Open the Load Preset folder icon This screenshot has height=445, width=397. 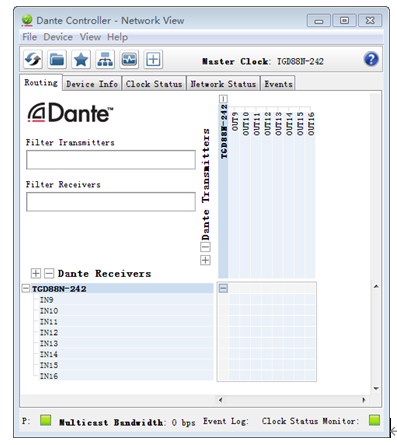pyautogui.click(x=57, y=59)
